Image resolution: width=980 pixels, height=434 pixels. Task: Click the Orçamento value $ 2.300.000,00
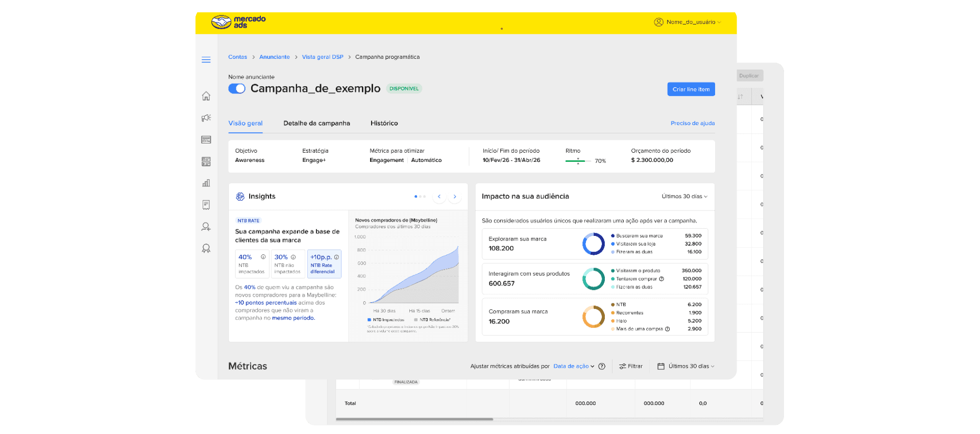click(x=652, y=160)
